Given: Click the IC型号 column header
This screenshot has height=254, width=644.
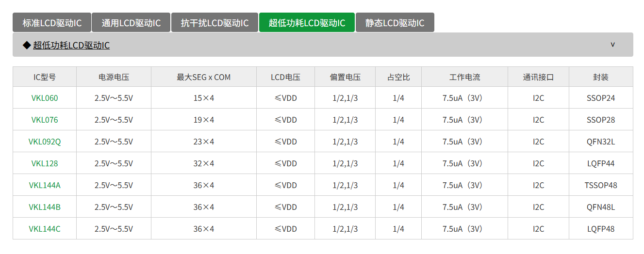Looking at the screenshot, I should (x=45, y=77).
